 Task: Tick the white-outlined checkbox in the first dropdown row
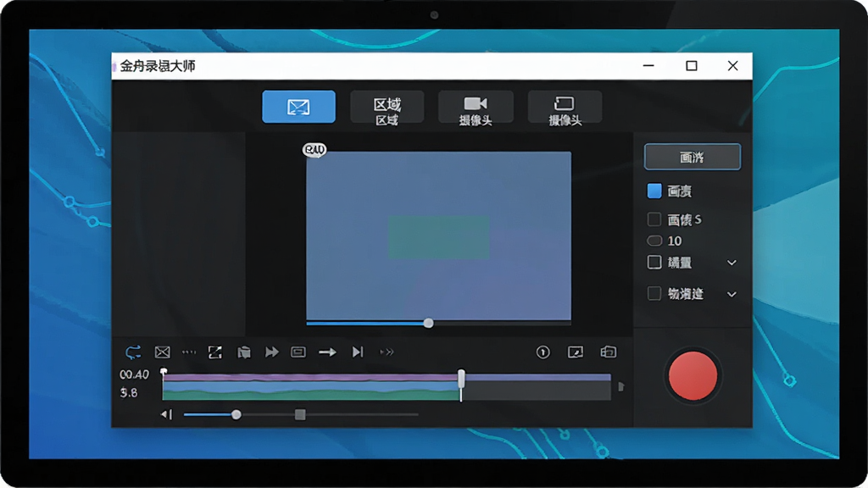(x=654, y=263)
